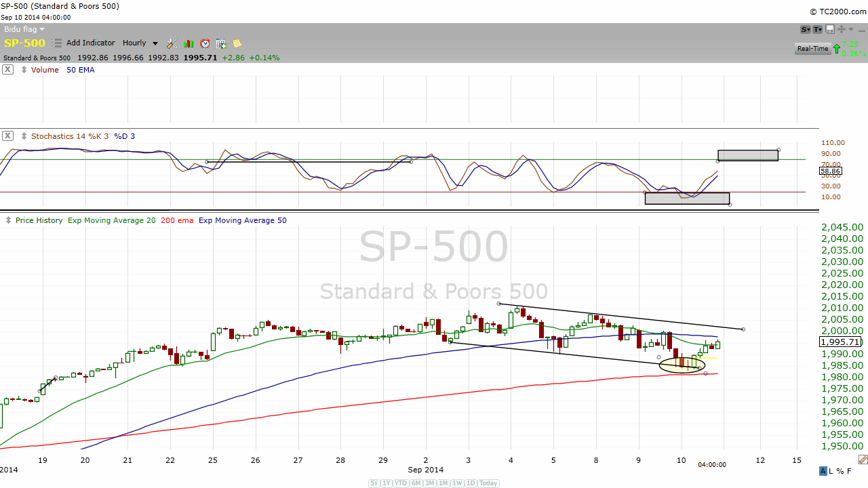This screenshot has width=868, height=488.
Task: Expand the Bidu flag layout dropdown
Action: [24, 29]
